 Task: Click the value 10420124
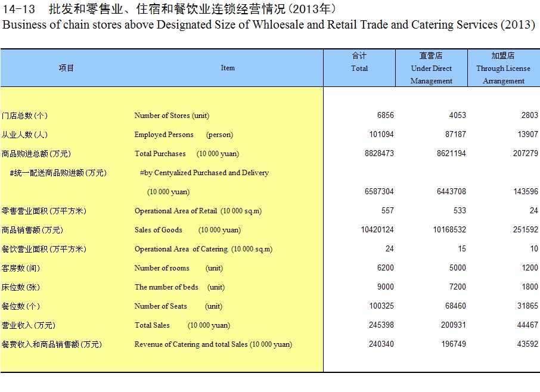pyautogui.click(x=377, y=229)
